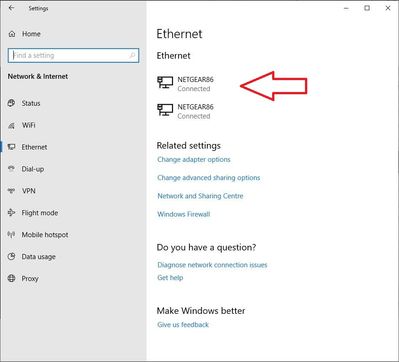
Task: Click the Get help link
Action: click(x=170, y=278)
